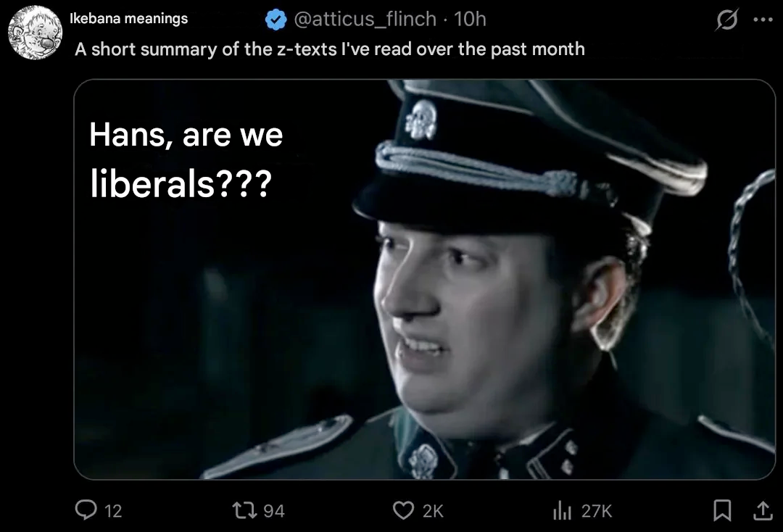Click the repost arrows icon

245,510
